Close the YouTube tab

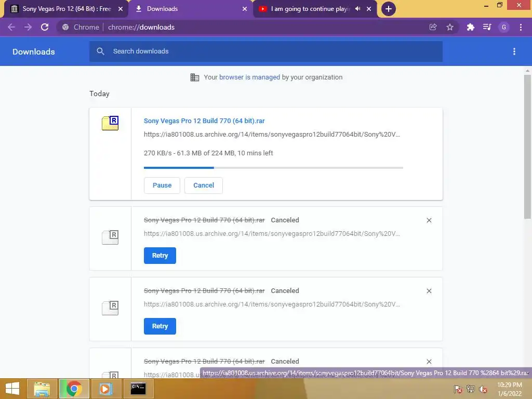[x=369, y=9]
